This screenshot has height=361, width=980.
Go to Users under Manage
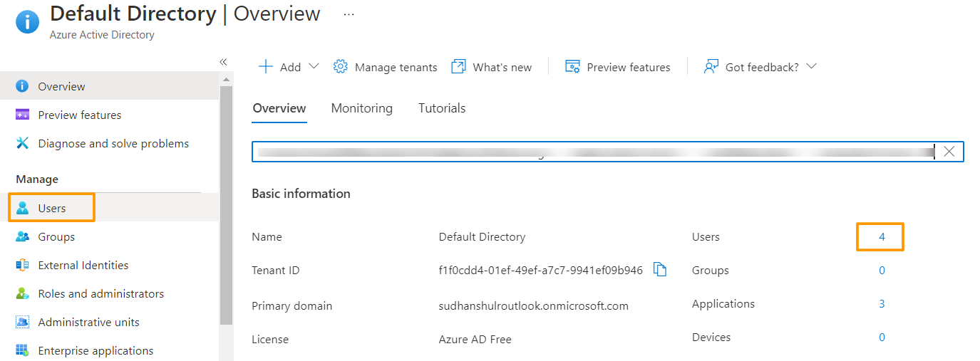[110, 208]
